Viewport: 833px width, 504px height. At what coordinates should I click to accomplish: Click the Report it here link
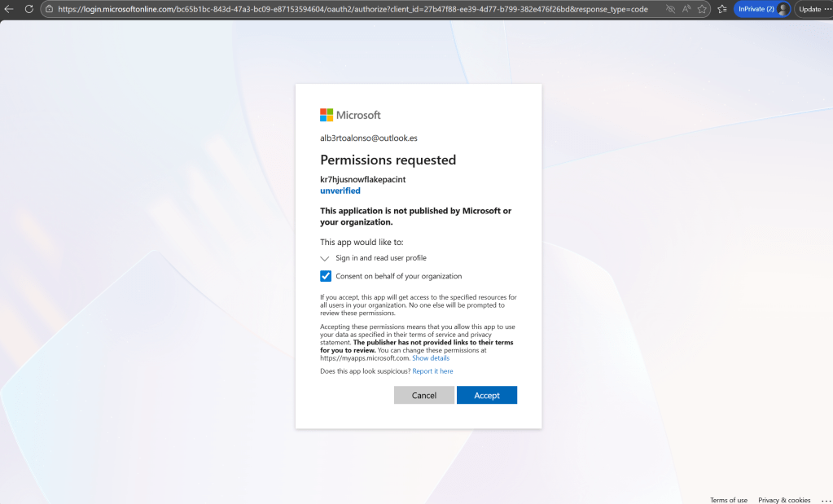coord(432,371)
